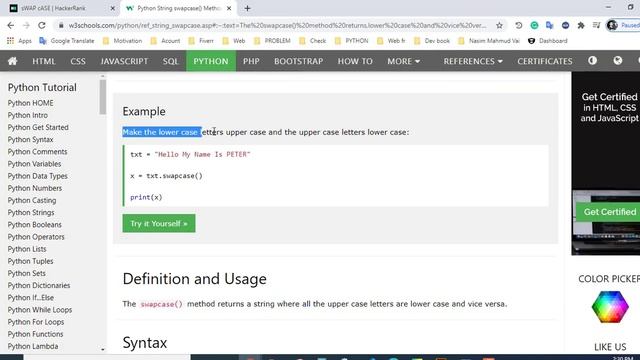
Task: Click the address bar URL field
Action: click(278, 25)
